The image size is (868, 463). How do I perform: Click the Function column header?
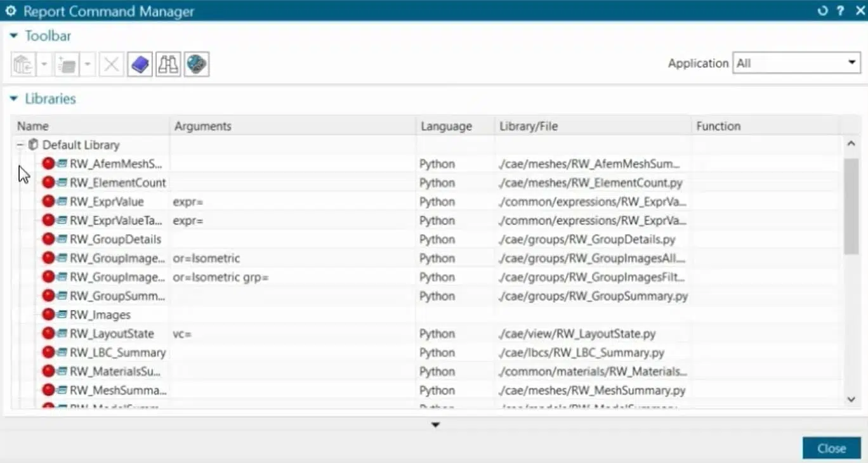765,126
